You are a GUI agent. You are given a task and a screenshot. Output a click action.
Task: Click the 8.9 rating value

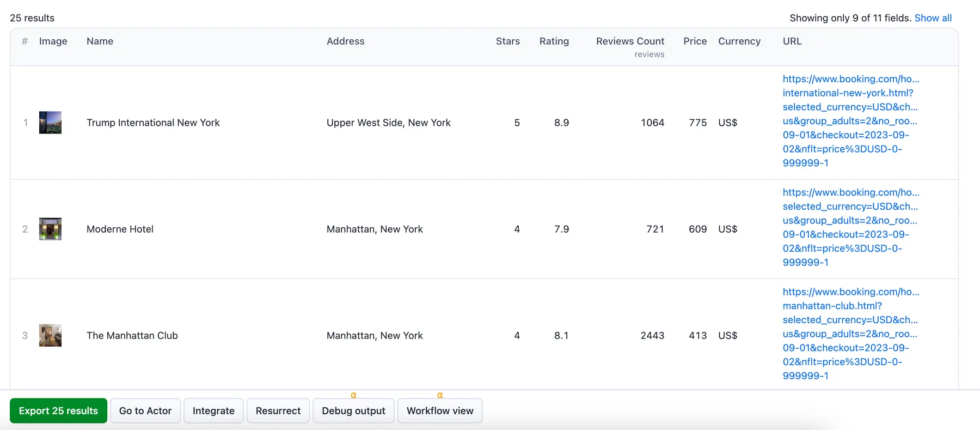tap(561, 123)
